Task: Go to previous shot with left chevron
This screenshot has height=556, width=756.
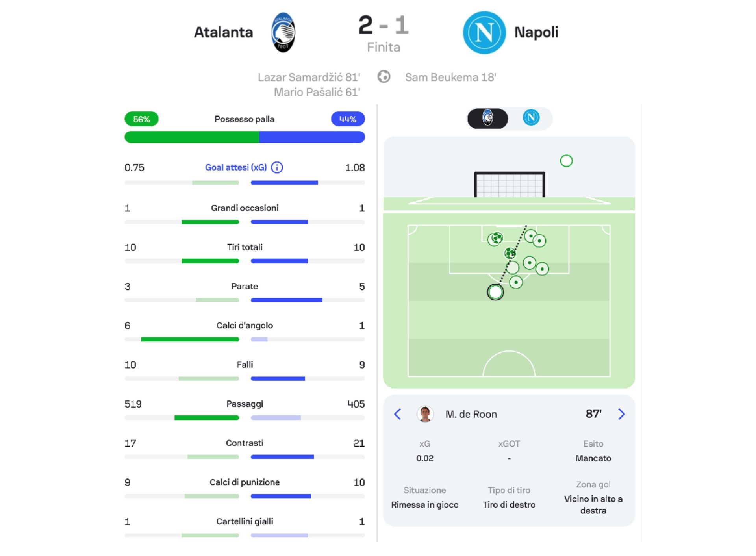Action: (398, 414)
